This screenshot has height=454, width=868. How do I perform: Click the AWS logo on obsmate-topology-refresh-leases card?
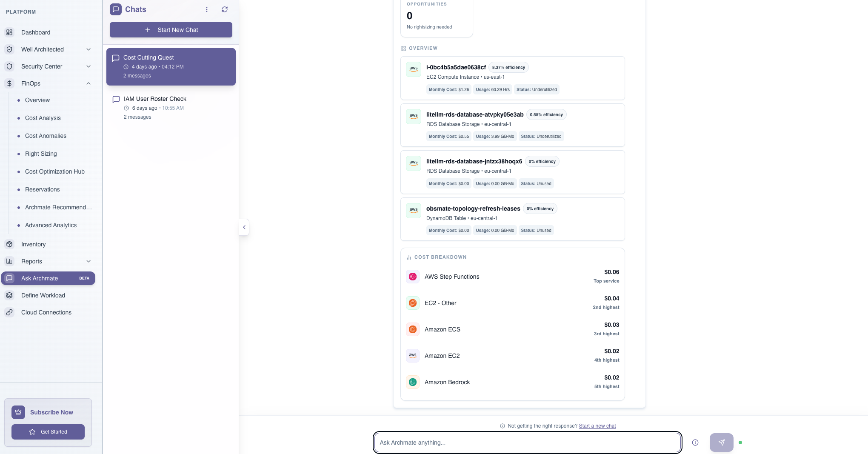pyautogui.click(x=414, y=210)
